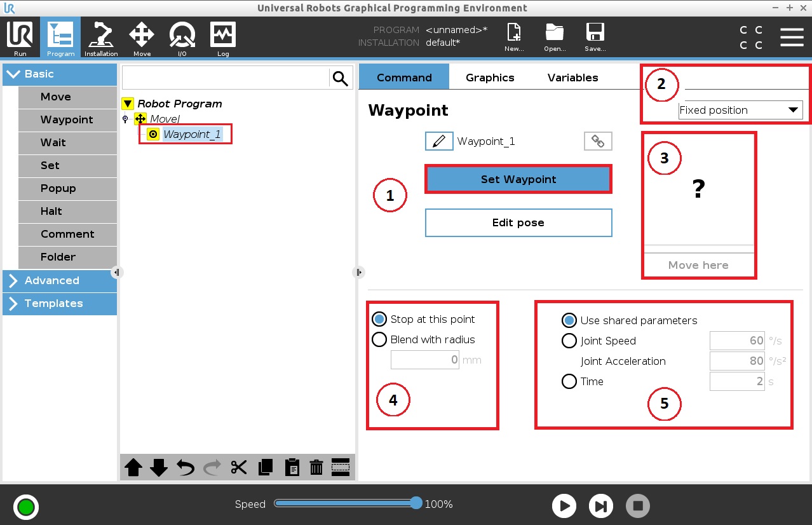Delete node with trash can icon

point(316,468)
